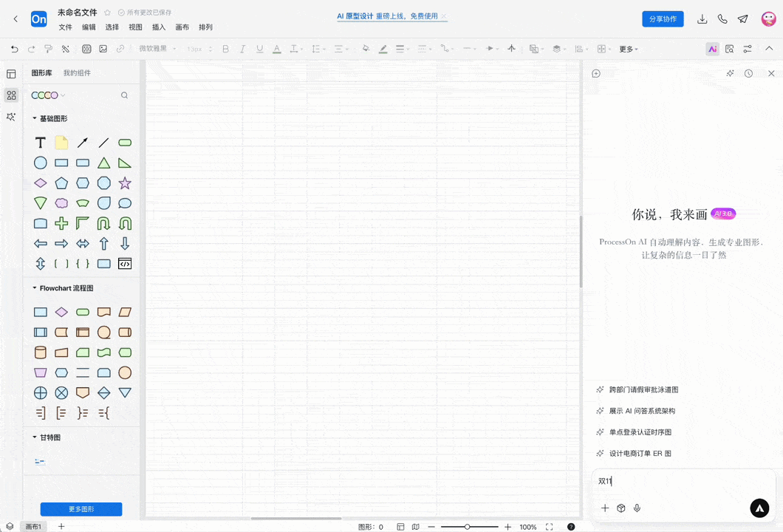783x532 pixels.
Task: Send the AI prompt with arrow button
Action: (759, 508)
